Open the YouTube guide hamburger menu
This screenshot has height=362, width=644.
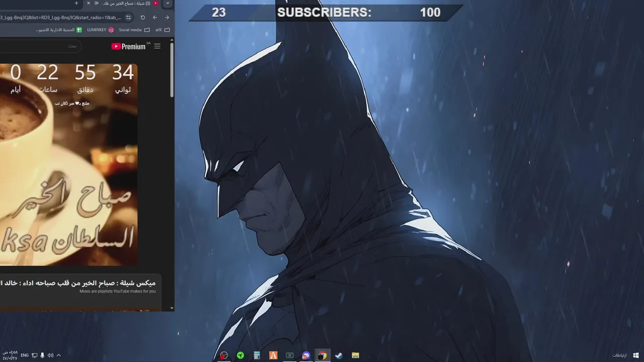[x=157, y=46]
